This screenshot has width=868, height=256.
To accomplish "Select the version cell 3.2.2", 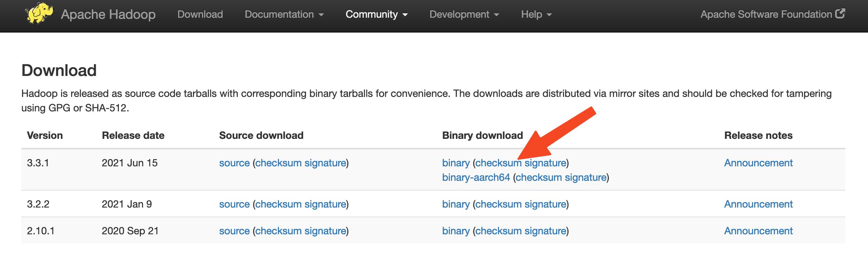I will pos(38,204).
